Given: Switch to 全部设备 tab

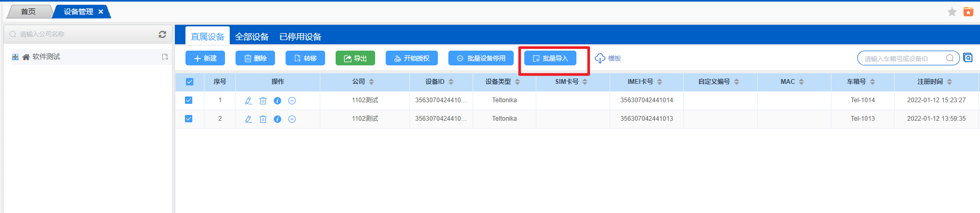Looking at the screenshot, I should (x=252, y=37).
